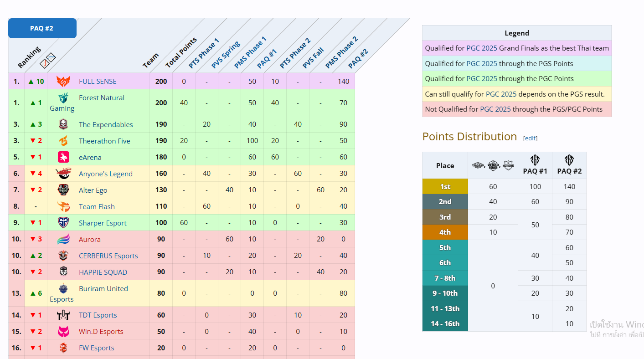Image resolution: width=644 pixels, height=359 pixels.
Task: Click the Sharper Esport shield logo
Action: 63,223
